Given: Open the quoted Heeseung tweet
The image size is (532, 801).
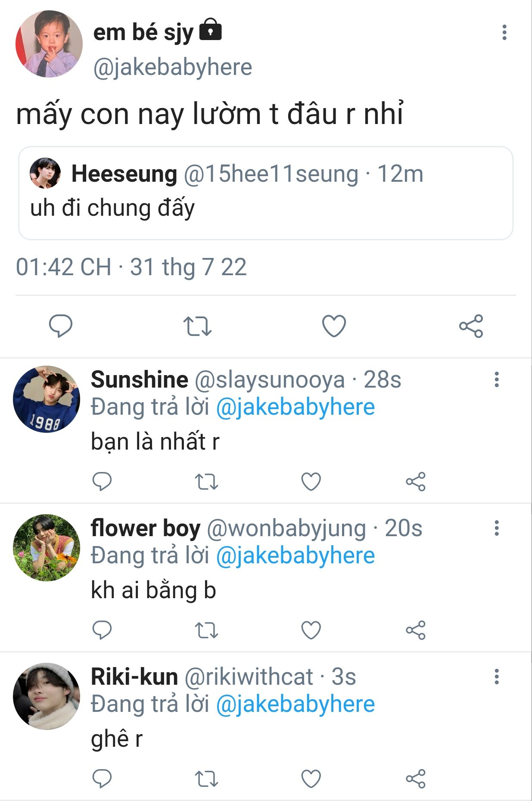Looking at the screenshot, I should pos(265,193).
